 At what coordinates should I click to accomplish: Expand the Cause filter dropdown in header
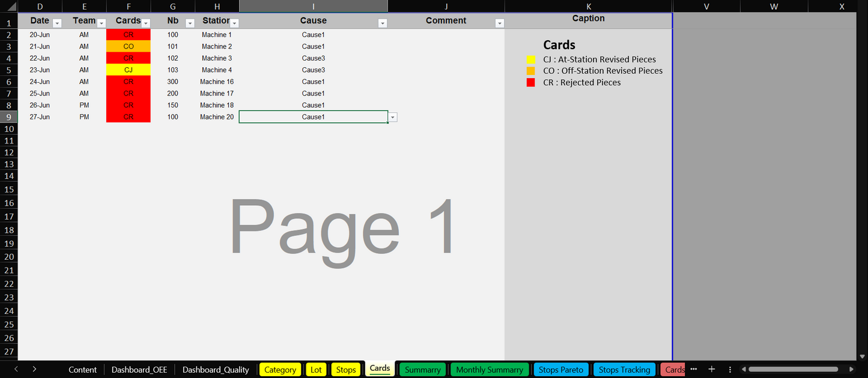(x=383, y=23)
